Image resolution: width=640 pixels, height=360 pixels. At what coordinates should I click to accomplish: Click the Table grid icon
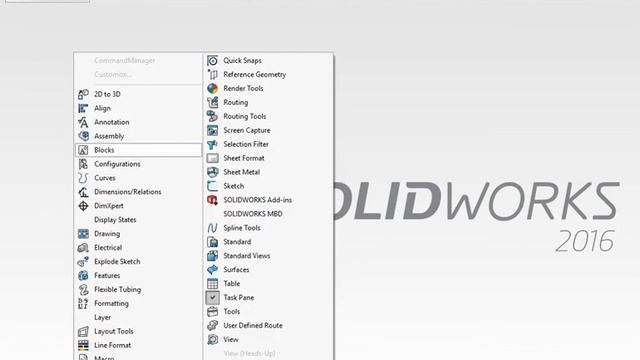tap(212, 284)
